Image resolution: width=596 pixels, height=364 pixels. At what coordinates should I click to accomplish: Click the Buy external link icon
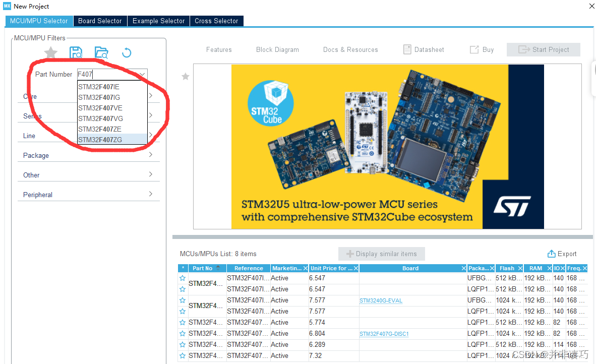(474, 49)
